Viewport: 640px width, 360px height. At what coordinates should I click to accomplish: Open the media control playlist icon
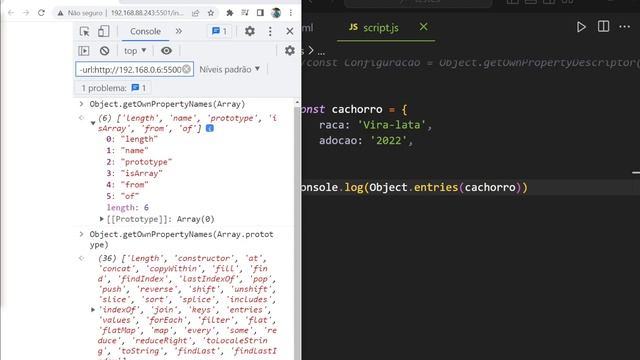pyautogui.click(x=245, y=13)
